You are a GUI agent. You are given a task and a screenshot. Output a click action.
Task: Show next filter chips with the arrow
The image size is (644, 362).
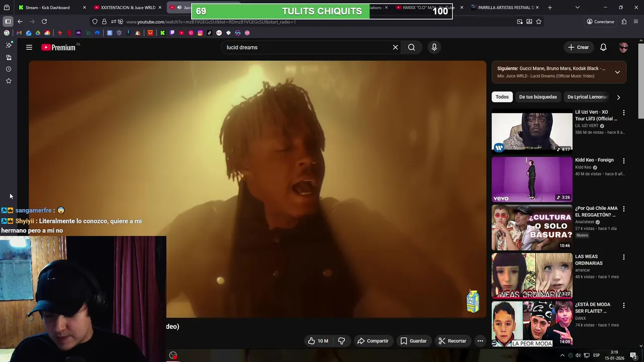coord(618,97)
